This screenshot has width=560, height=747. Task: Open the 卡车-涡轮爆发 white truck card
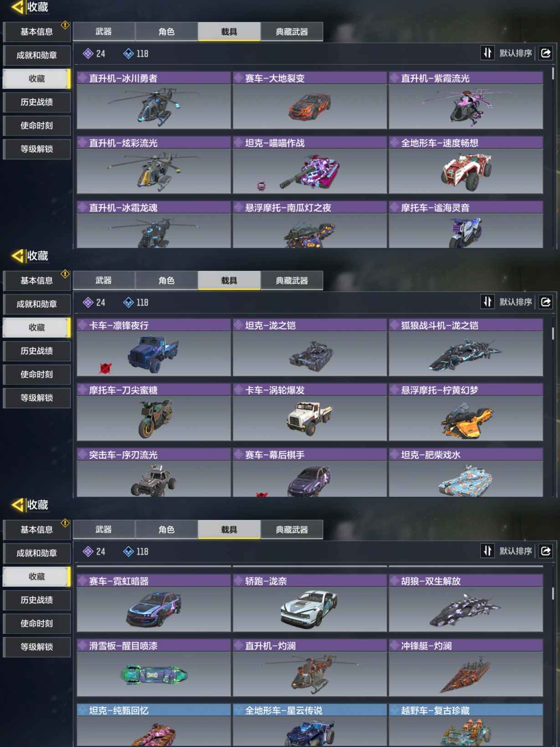pyautogui.click(x=310, y=412)
